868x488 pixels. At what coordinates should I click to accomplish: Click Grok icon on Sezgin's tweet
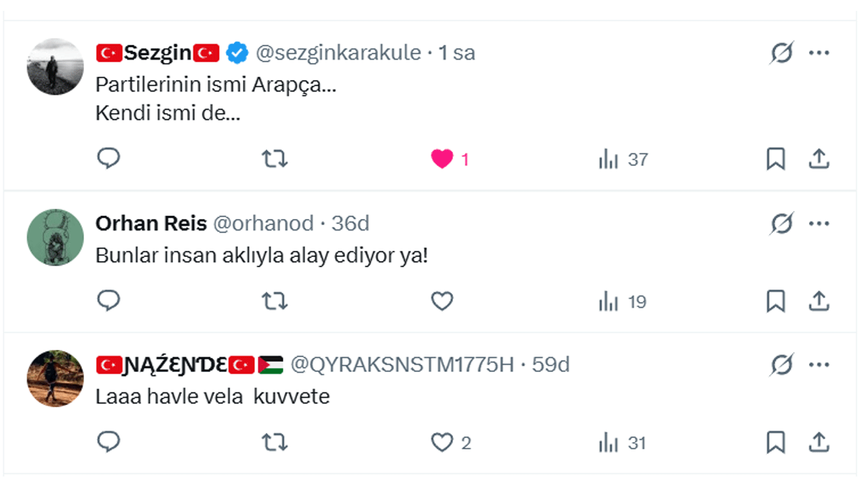tap(781, 53)
